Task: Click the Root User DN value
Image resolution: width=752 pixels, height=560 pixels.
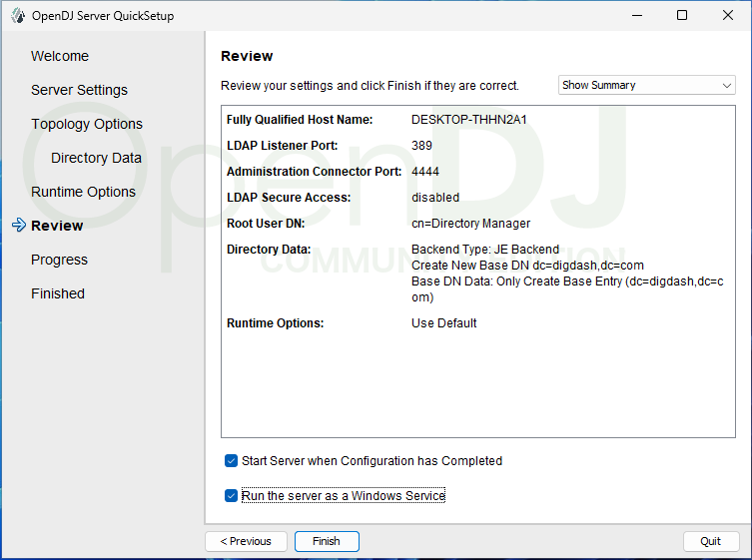Action: tap(470, 224)
